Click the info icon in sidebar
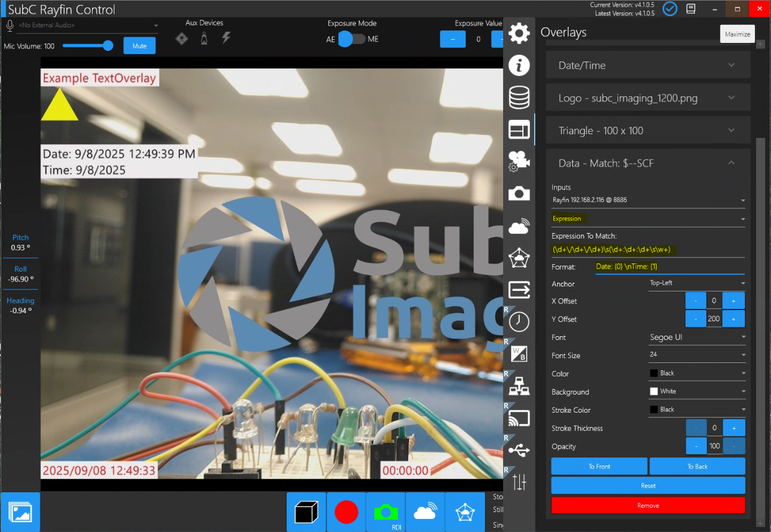The image size is (771, 532). pos(519,65)
